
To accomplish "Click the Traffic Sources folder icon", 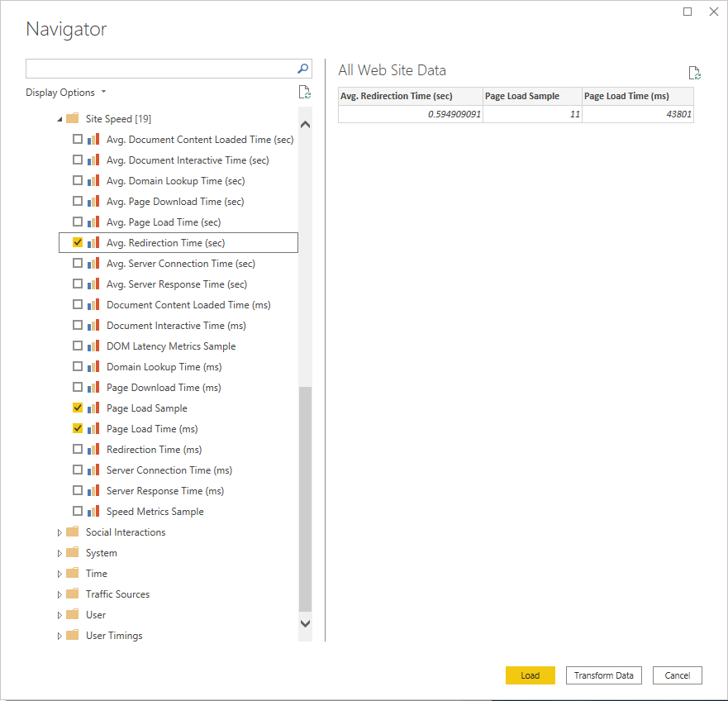I will [x=73, y=594].
